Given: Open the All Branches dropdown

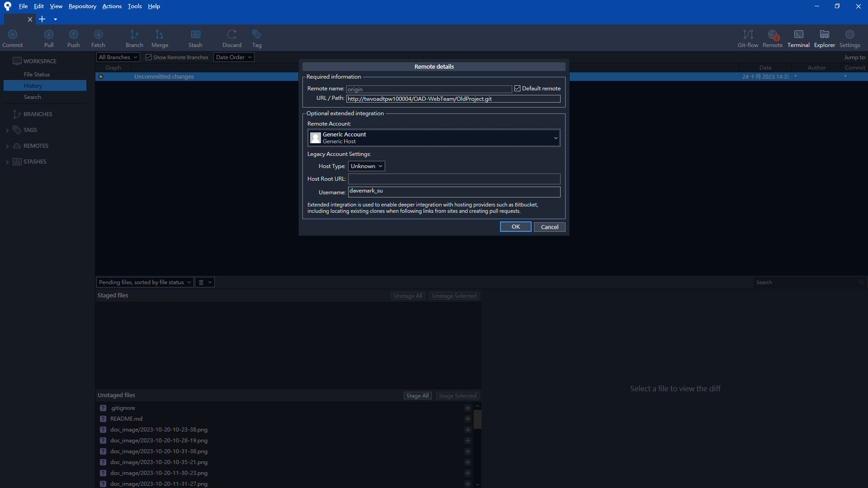Looking at the screenshot, I should click(118, 57).
